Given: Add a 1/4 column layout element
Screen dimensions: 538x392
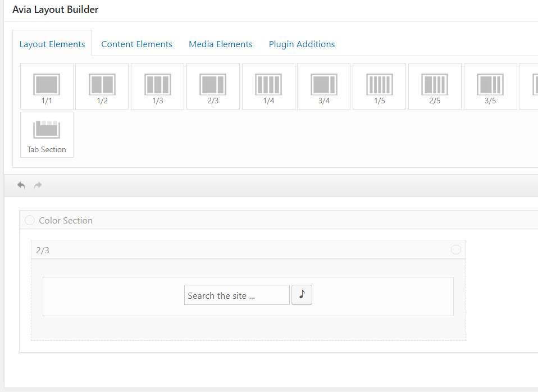Looking at the screenshot, I should [268, 86].
